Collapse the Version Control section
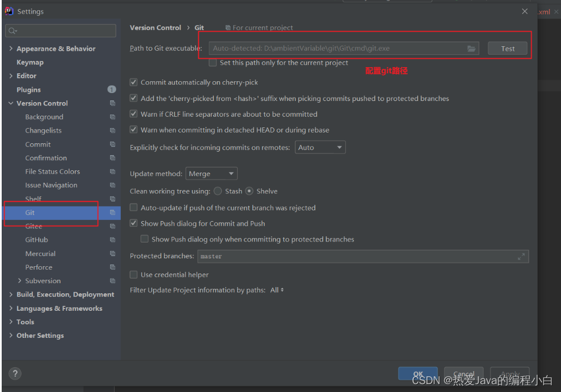Screen dimensions: 561x392 point(11,103)
